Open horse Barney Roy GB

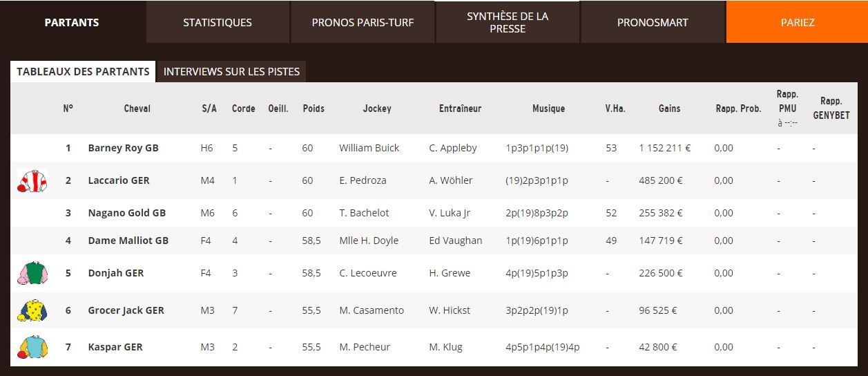click(x=123, y=148)
